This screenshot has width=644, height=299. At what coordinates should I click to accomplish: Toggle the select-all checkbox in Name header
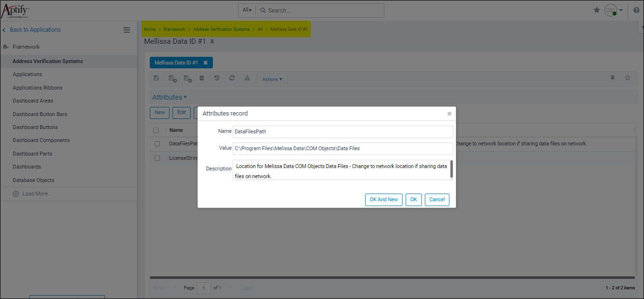[x=156, y=130]
